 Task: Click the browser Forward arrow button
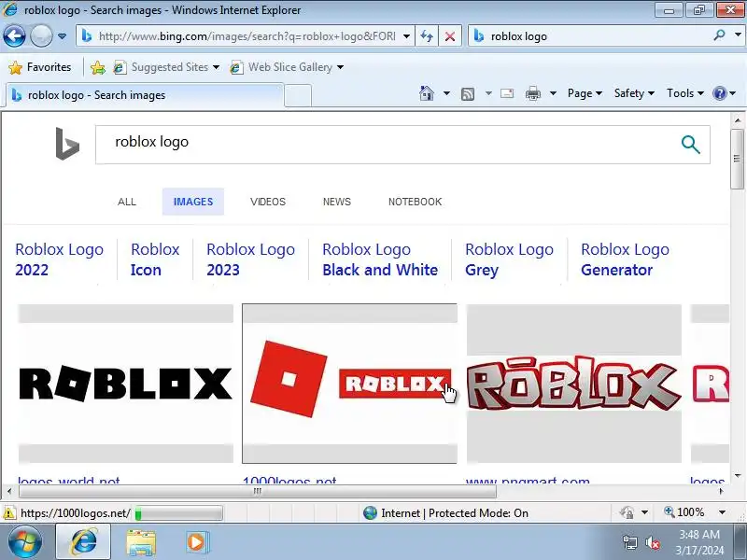click(x=41, y=35)
